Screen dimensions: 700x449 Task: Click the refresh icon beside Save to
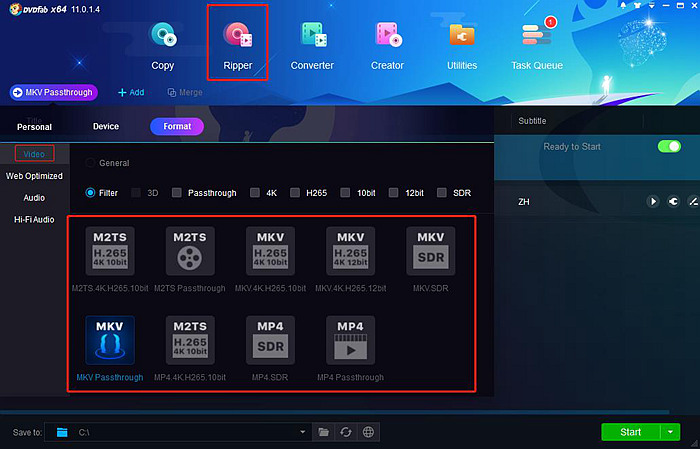click(x=346, y=432)
